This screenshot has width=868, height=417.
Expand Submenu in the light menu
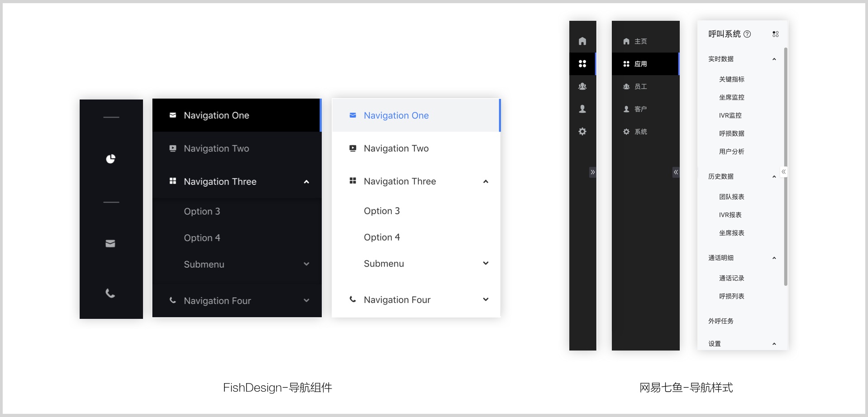(x=486, y=263)
